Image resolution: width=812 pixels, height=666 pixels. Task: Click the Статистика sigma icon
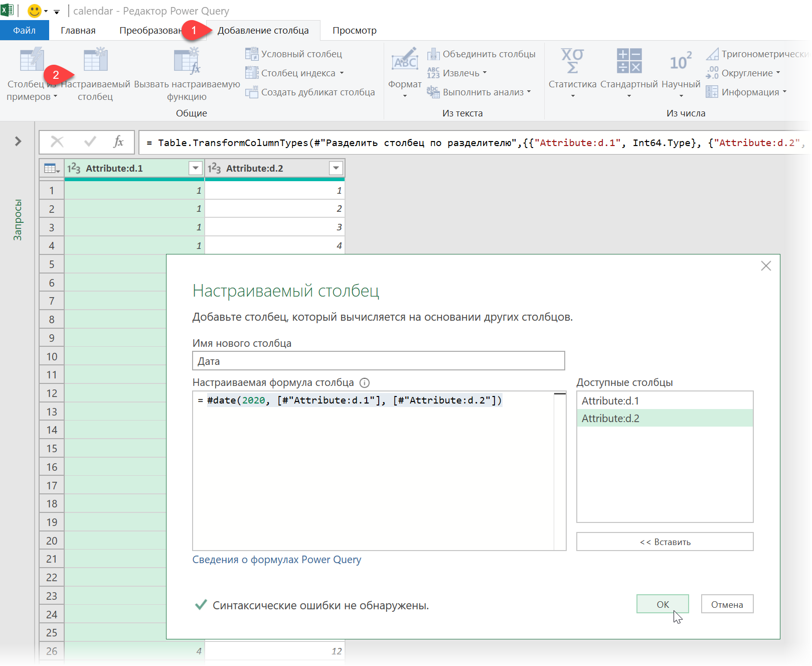click(572, 61)
